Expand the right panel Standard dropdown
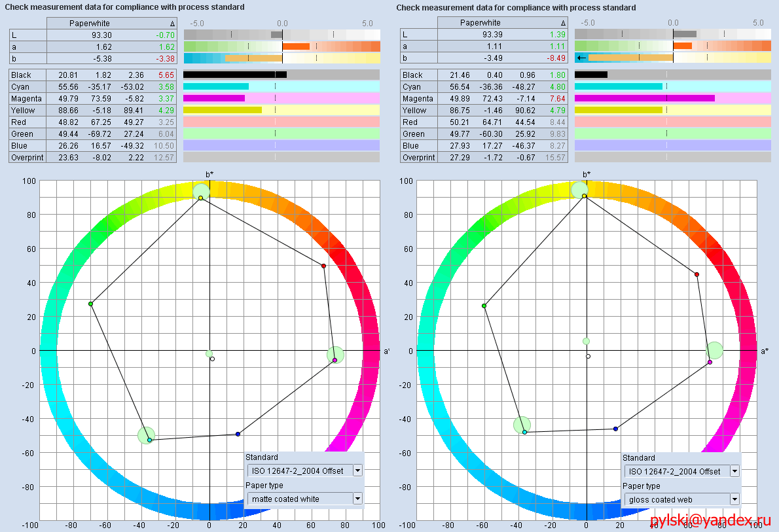This screenshot has width=779, height=532. point(734,471)
